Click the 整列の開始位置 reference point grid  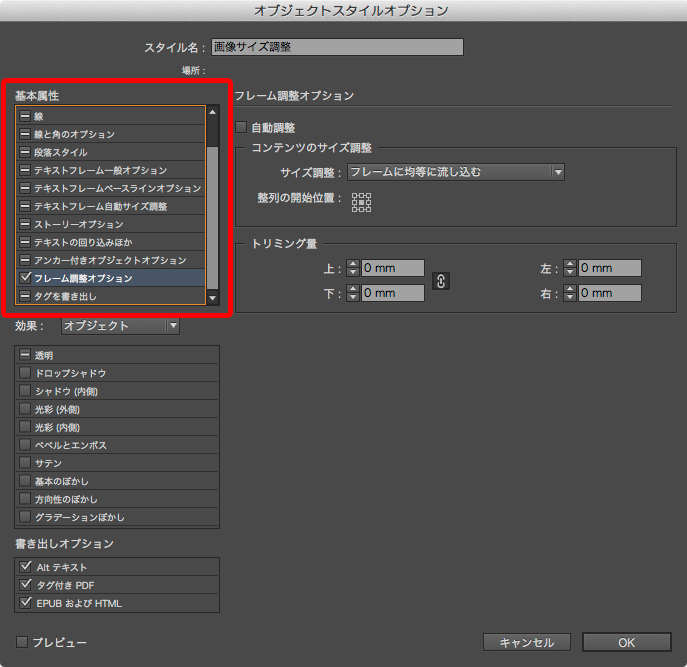361,202
